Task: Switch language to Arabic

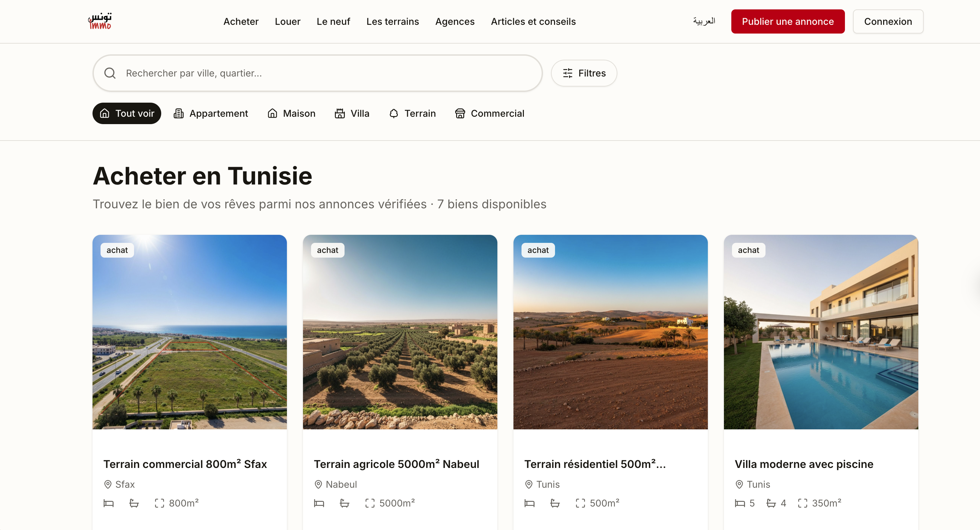Action: pyautogui.click(x=704, y=21)
